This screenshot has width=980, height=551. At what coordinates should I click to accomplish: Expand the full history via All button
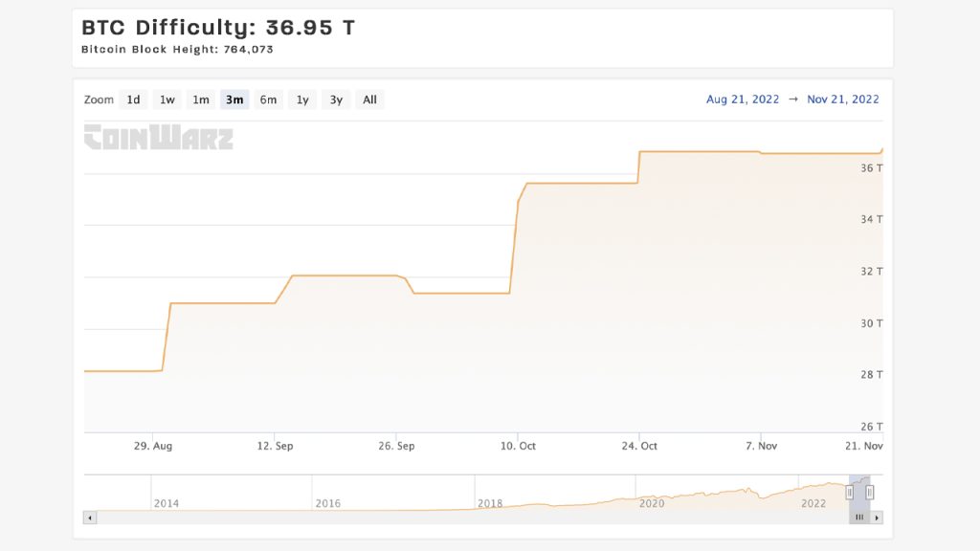pyautogui.click(x=369, y=99)
